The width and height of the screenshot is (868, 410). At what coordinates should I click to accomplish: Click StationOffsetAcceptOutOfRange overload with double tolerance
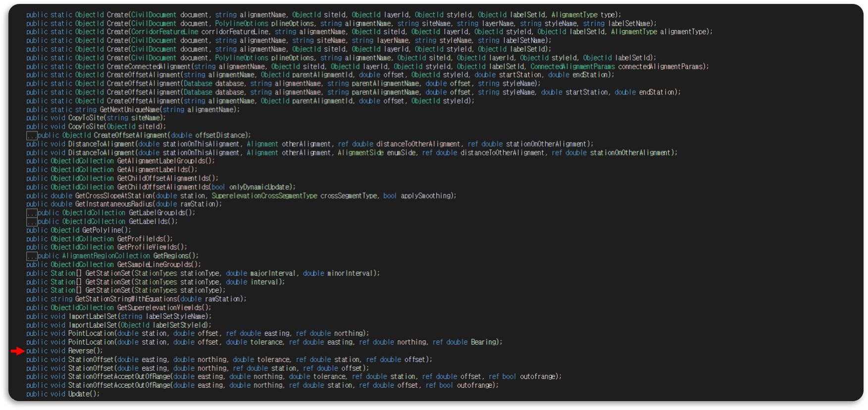pyautogui.click(x=294, y=376)
